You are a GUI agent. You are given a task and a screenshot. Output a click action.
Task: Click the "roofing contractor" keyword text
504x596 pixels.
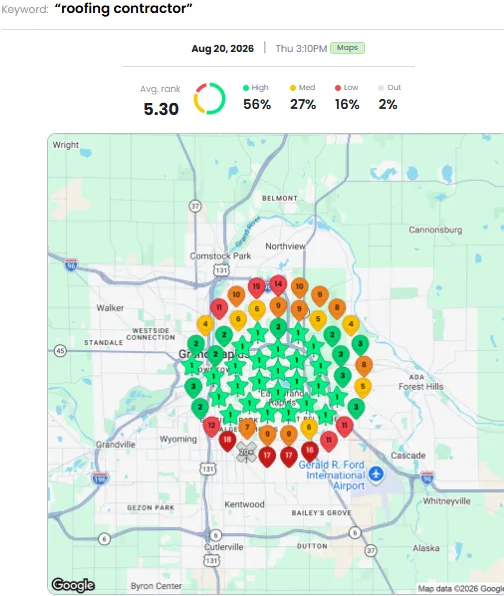point(124,8)
